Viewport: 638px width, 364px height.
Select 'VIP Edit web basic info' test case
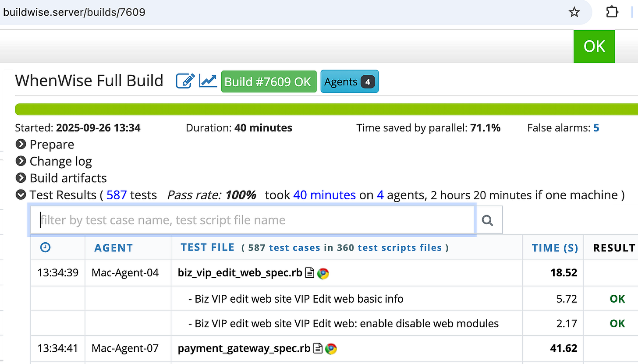coord(296,299)
